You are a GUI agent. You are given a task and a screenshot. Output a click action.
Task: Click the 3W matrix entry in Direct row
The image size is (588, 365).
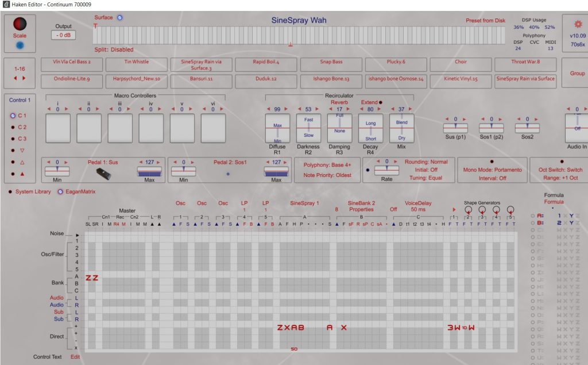[454, 328]
